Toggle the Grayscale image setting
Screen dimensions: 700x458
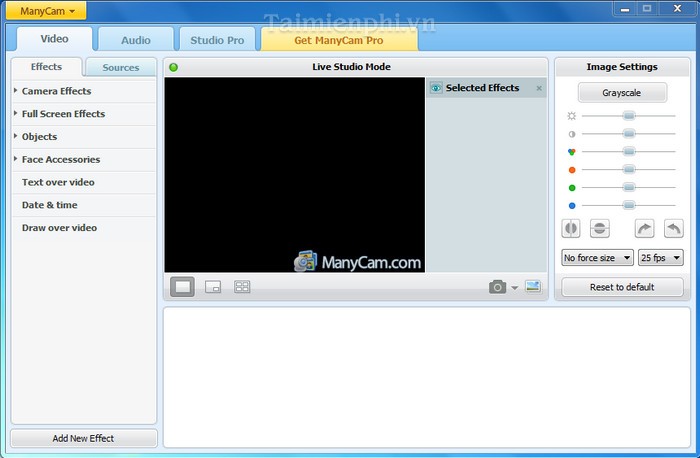[621, 93]
